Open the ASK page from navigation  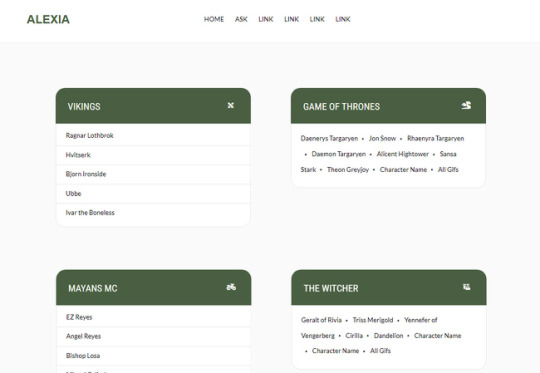[241, 19]
